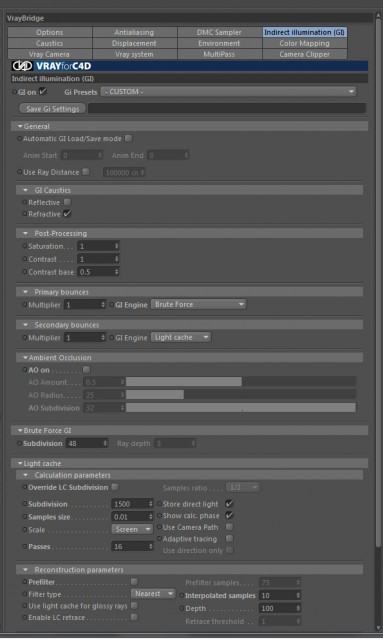This screenshot has width=383, height=640.
Task: Enable Reflective GI caustics checkbox
Action: (x=67, y=202)
